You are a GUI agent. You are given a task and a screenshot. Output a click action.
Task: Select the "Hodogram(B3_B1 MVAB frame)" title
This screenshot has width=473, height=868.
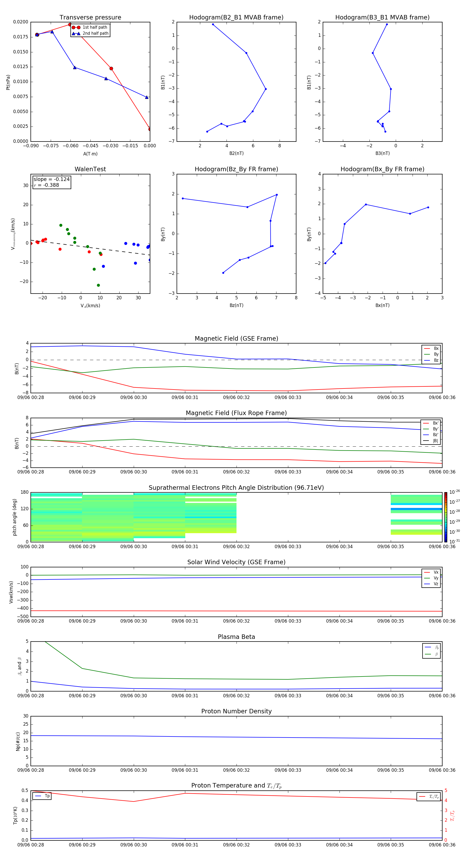tap(382, 18)
